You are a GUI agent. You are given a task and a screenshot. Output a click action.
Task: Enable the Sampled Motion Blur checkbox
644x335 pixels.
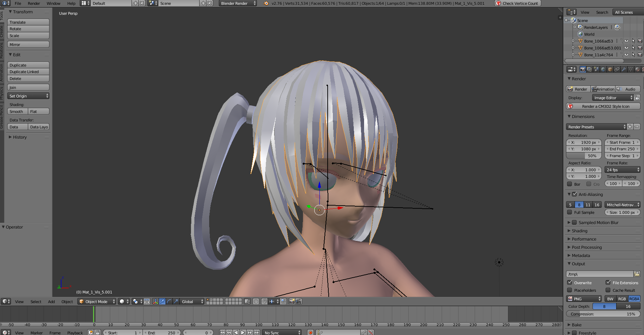pos(574,222)
